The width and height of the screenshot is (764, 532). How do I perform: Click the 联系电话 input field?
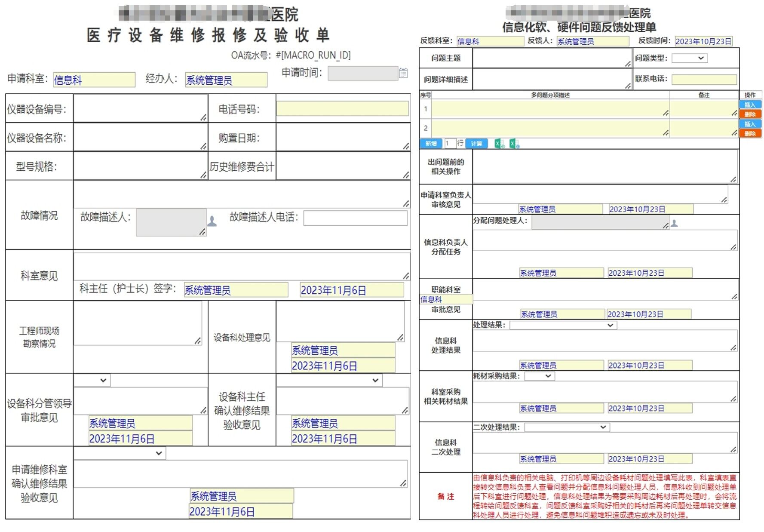point(704,79)
